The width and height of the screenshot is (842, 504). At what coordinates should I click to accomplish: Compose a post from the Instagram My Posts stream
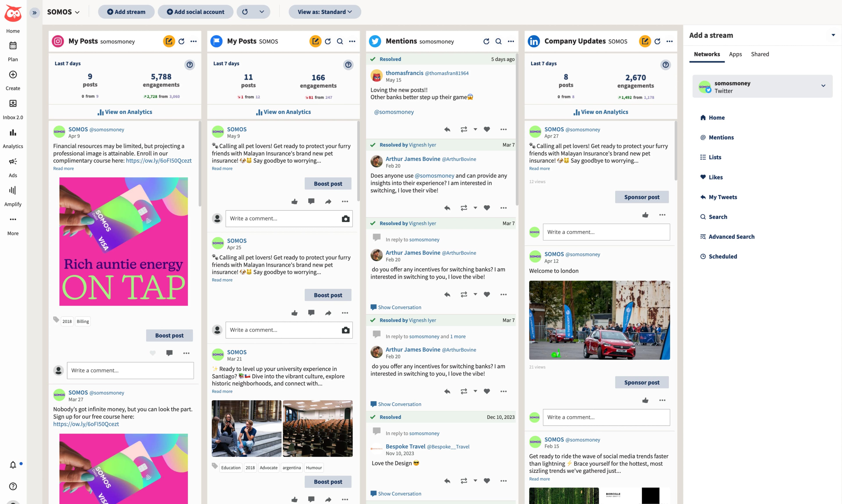tap(169, 41)
